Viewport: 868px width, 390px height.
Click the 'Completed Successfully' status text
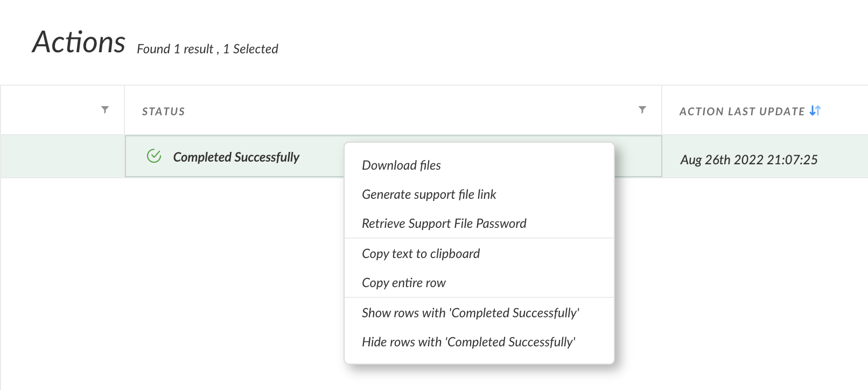[x=236, y=157]
